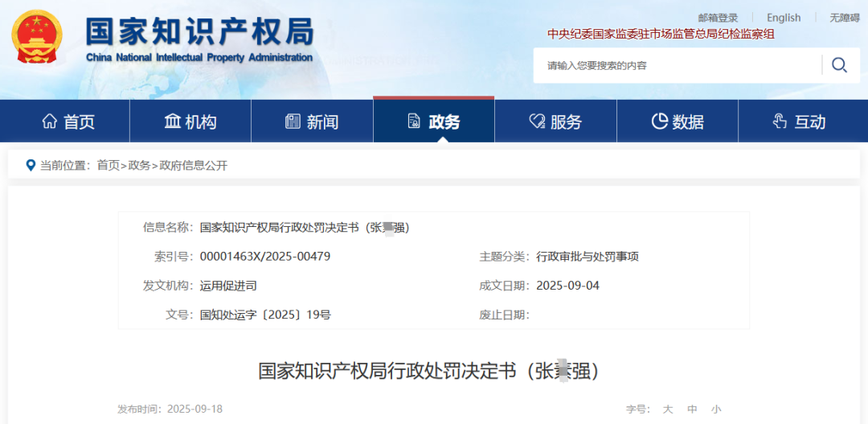Click the large article headline 国家知识产权局行政处罚决定书
This screenshot has width=868, height=424.
[429, 371]
